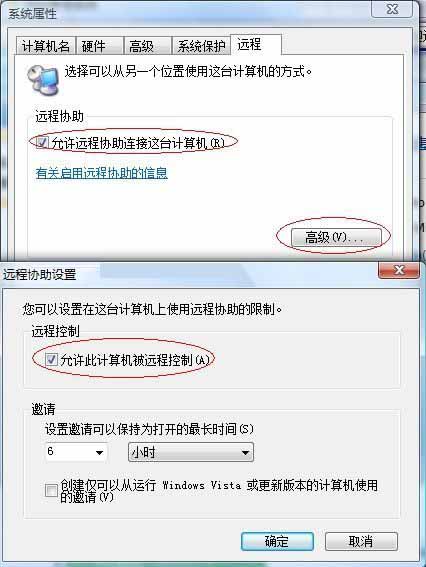Select the 远程 tab

(x=256, y=44)
